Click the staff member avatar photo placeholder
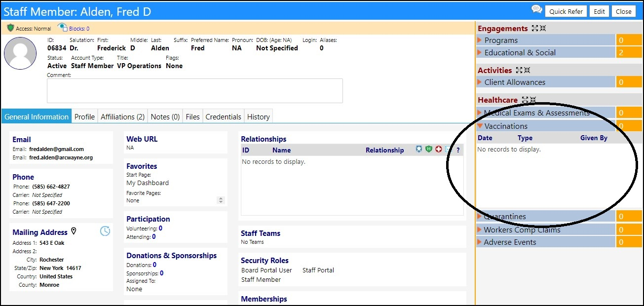 tap(20, 53)
